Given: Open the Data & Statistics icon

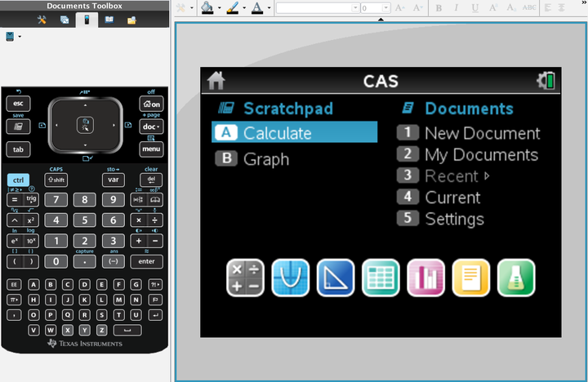Looking at the screenshot, I should click(x=426, y=278).
